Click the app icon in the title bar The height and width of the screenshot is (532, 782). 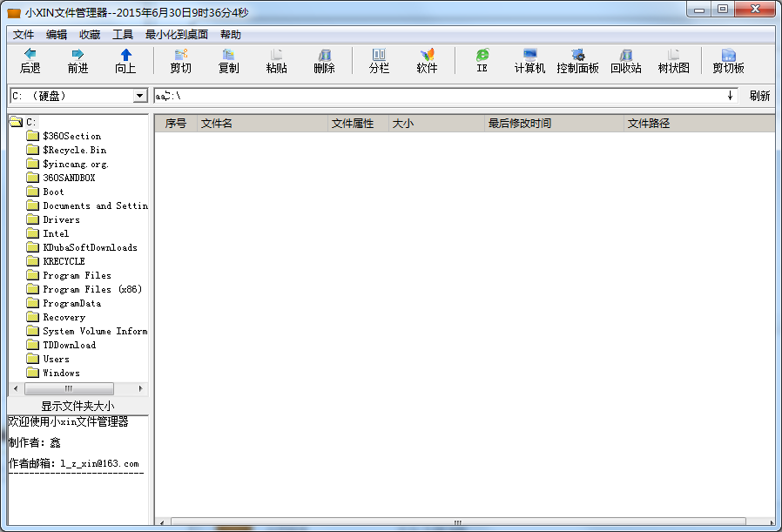click(x=14, y=12)
